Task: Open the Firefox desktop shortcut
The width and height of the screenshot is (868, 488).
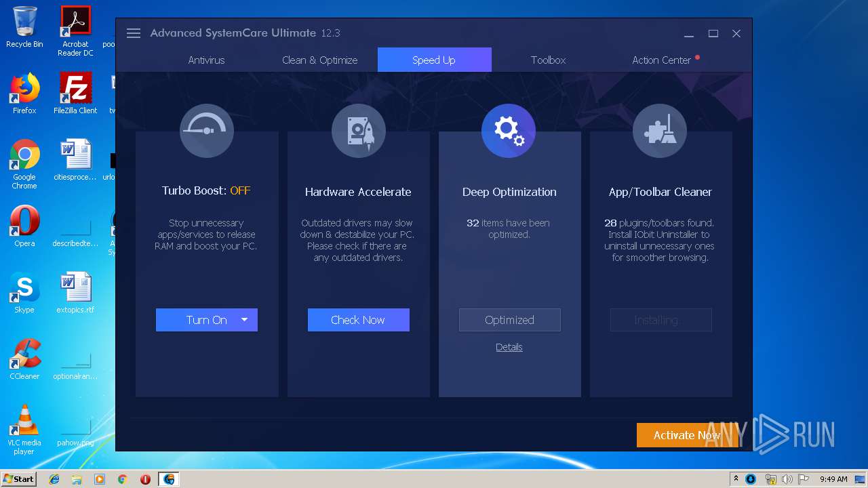Action: click(x=24, y=94)
